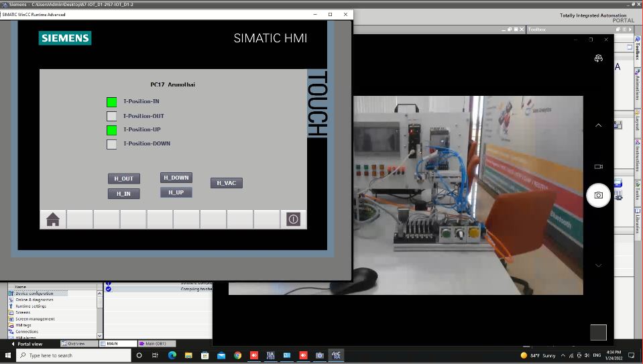This screenshot has width=643, height=364.
Task: Click the up chevron in Camera app
Action: tap(598, 125)
